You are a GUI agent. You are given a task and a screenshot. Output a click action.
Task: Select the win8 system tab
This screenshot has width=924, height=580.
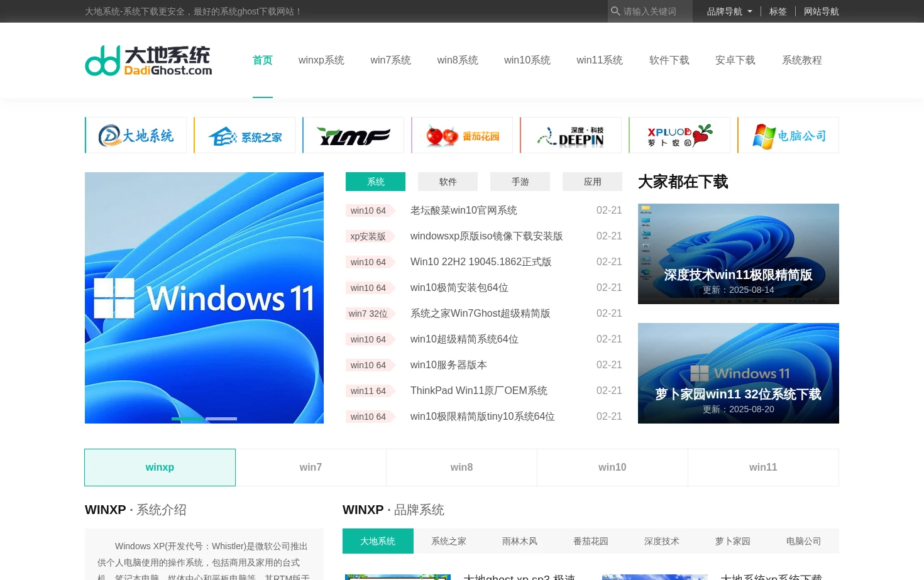(x=461, y=468)
